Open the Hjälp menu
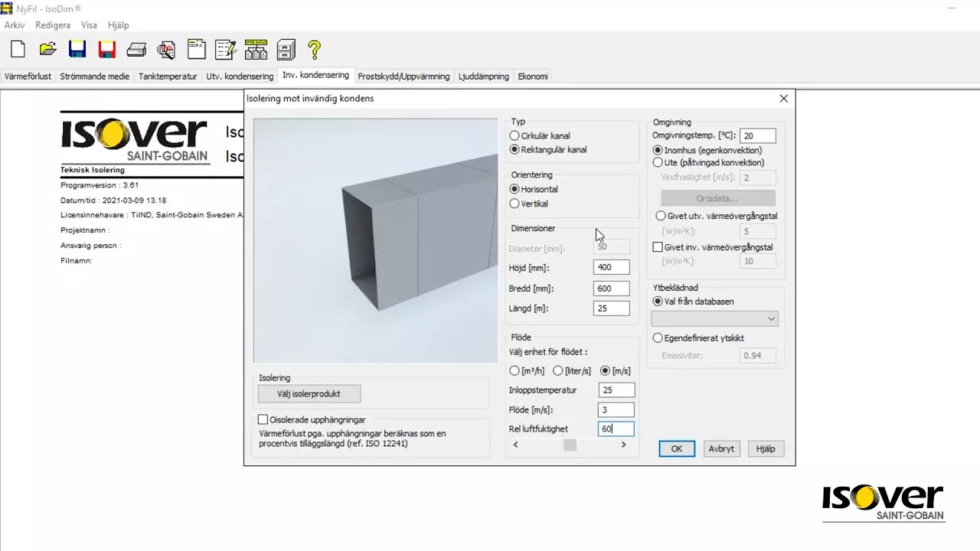The height and width of the screenshot is (551, 980). click(x=118, y=25)
